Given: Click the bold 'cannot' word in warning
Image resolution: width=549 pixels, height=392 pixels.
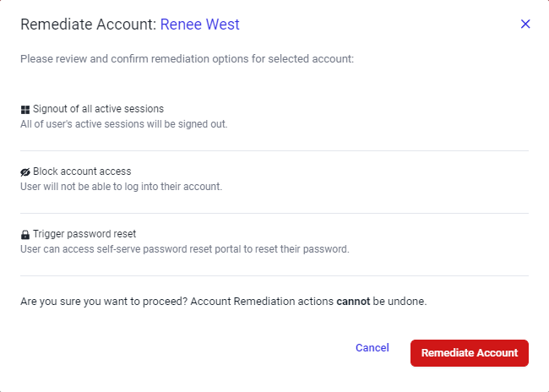Looking at the screenshot, I should click(x=353, y=302).
